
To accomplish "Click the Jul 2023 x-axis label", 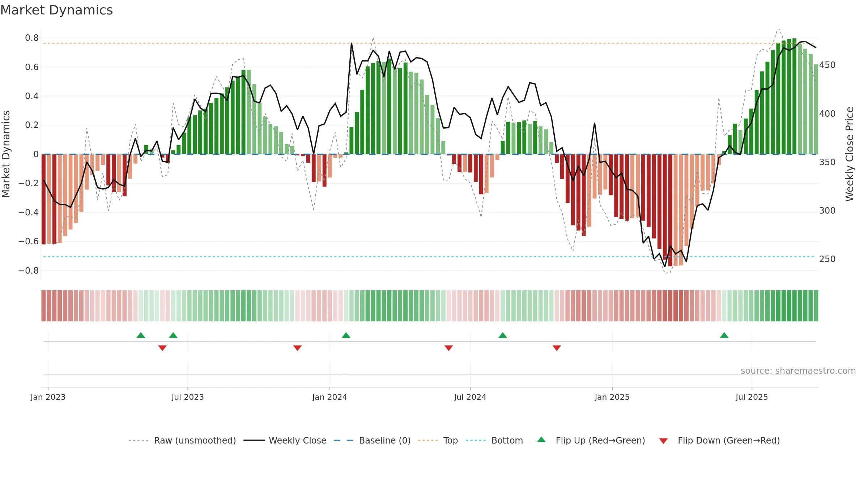I will click(x=188, y=397).
